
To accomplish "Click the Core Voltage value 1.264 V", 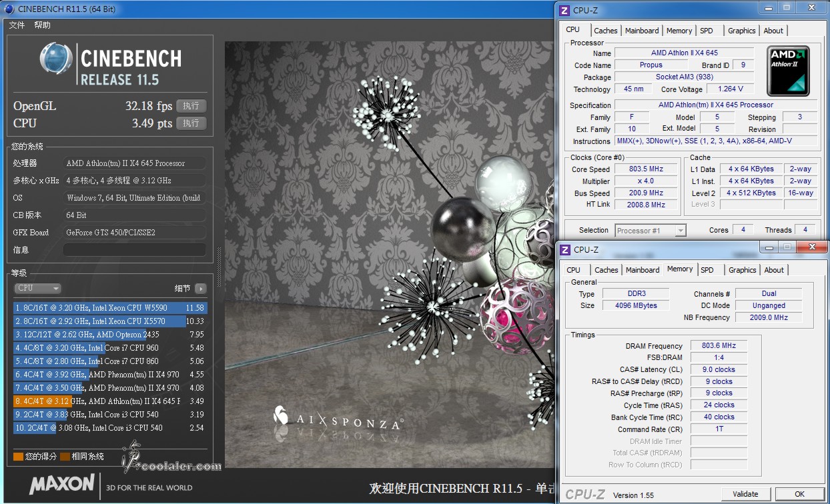I will click(731, 89).
